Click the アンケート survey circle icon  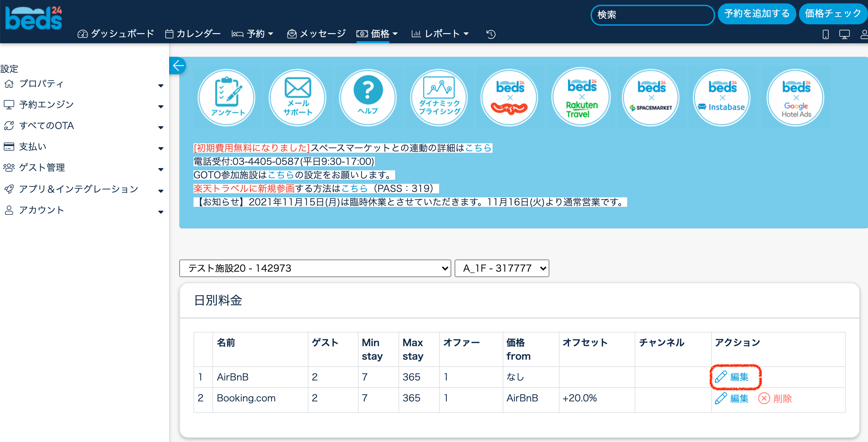pos(227,97)
